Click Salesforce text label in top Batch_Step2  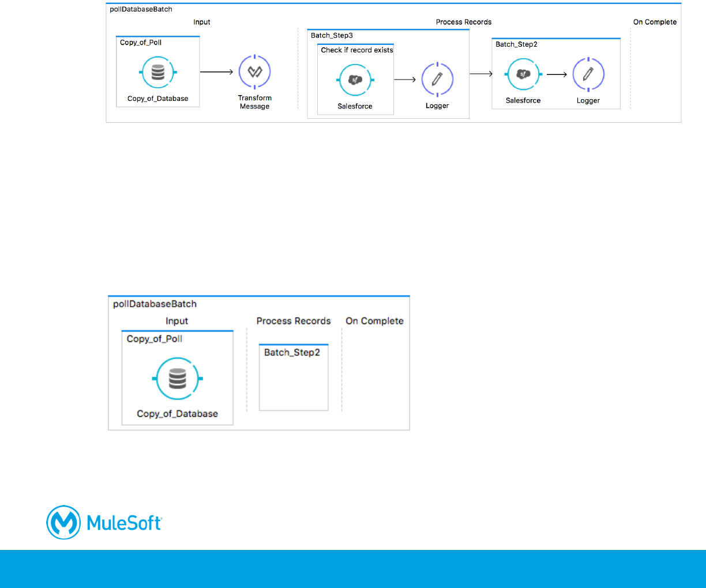click(x=523, y=100)
